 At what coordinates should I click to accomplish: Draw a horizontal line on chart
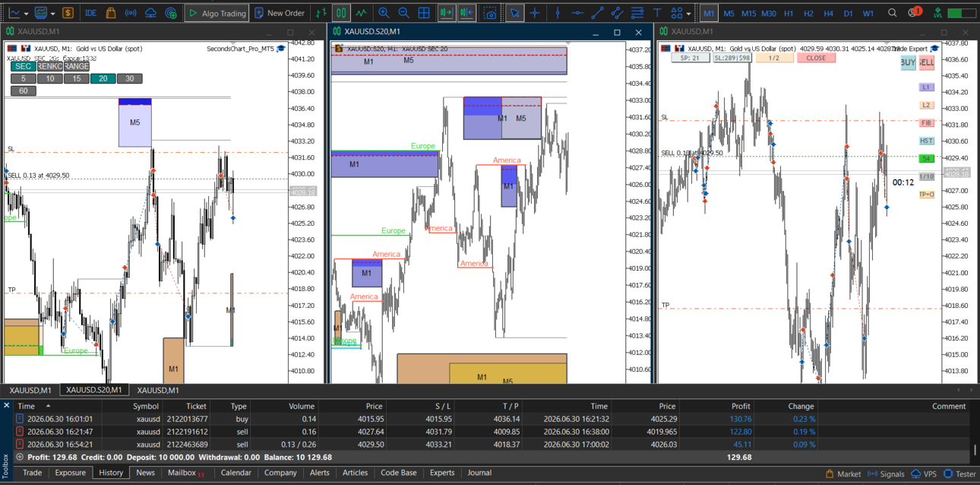578,13
